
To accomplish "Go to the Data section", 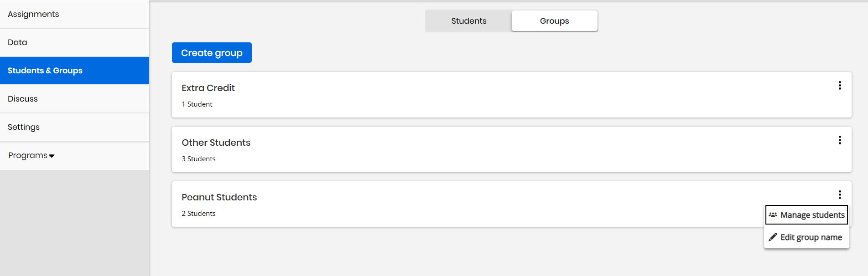I will (74, 42).
